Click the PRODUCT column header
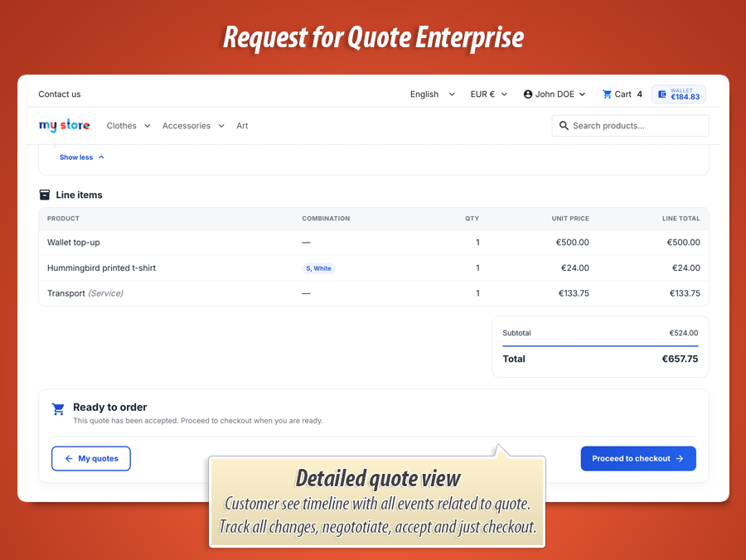Screen dimensions: 746x560 pos(63,219)
